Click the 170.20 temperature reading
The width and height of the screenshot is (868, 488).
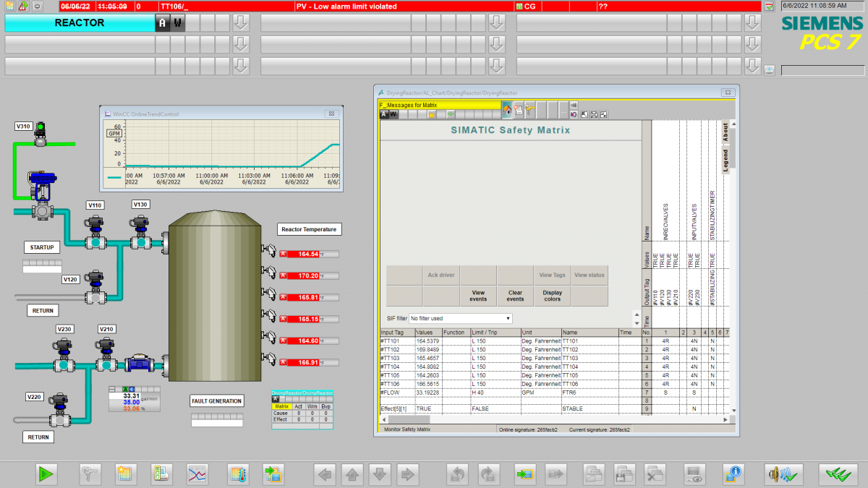coord(304,275)
